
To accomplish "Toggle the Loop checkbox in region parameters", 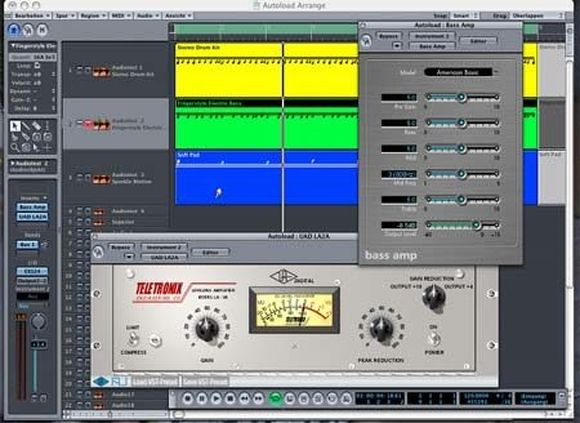I will click(37, 65).
